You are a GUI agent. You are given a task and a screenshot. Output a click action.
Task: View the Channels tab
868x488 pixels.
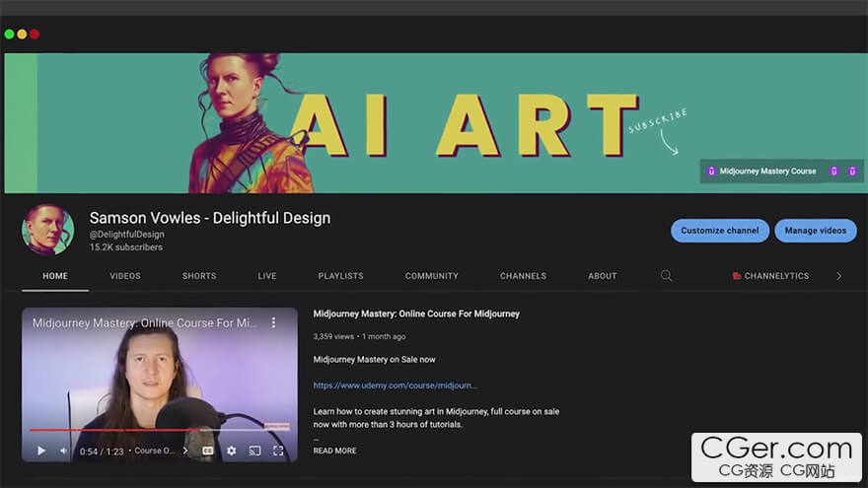[523, 275]
